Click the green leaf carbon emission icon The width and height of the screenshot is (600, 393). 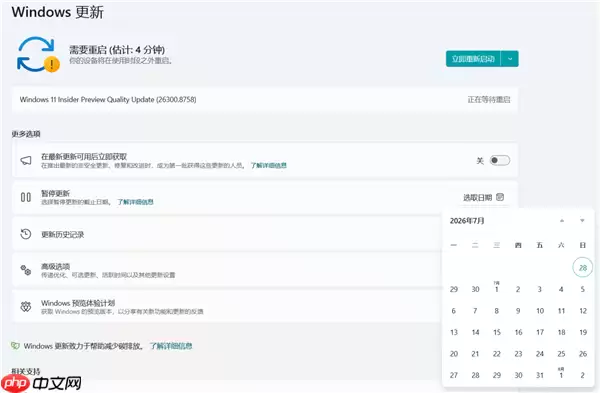pyautogui.click(x=15, y=346)
